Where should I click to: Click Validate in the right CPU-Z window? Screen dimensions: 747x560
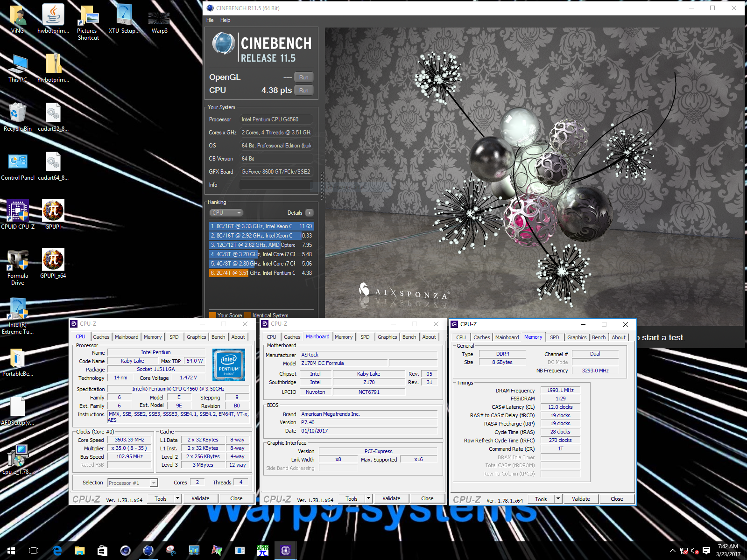(581, 499)
